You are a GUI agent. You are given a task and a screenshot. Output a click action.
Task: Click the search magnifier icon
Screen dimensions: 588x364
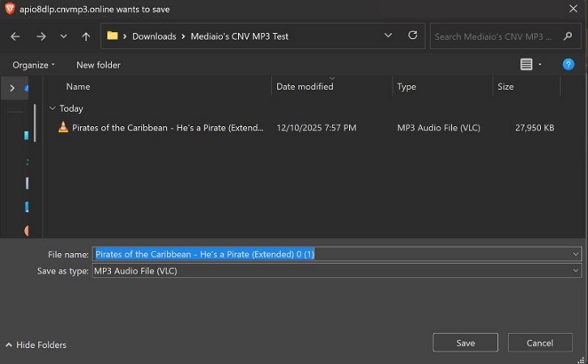(x=568, y=36)
